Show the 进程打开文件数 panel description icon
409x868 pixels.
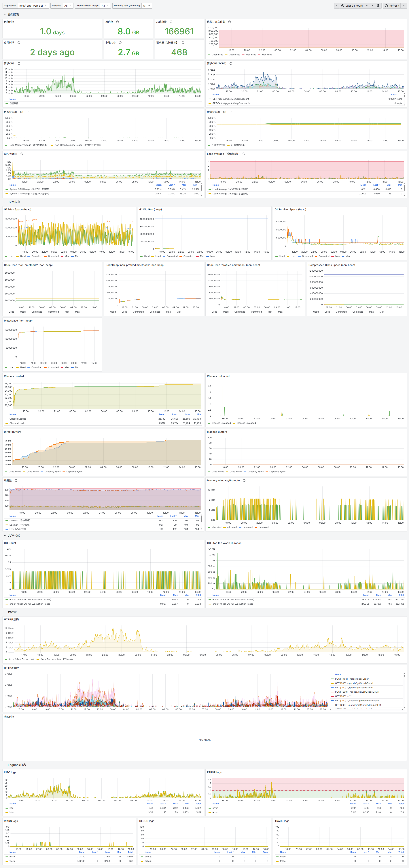pos(230,22)
